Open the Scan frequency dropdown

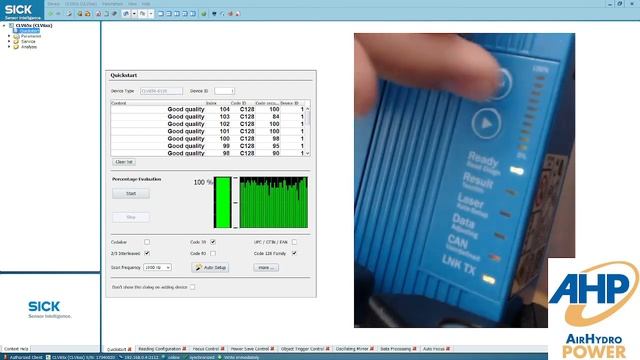pyautogui.click(x=158, y=267)
